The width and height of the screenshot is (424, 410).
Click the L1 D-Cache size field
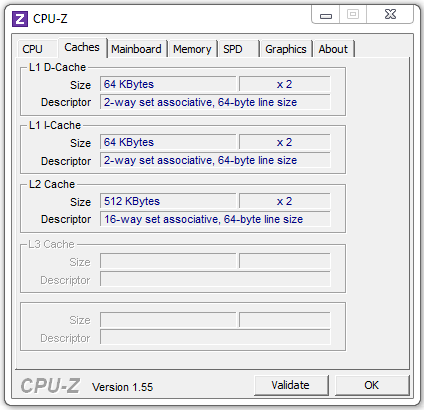168,84
